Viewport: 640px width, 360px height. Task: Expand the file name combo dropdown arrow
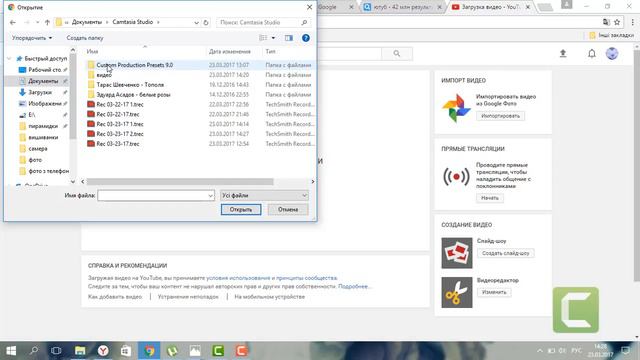211,196
